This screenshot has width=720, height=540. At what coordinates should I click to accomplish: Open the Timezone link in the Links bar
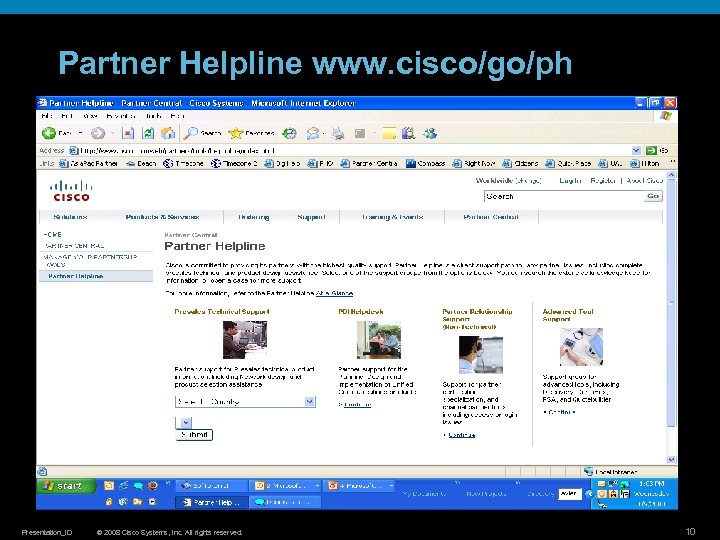click(183, 163)
